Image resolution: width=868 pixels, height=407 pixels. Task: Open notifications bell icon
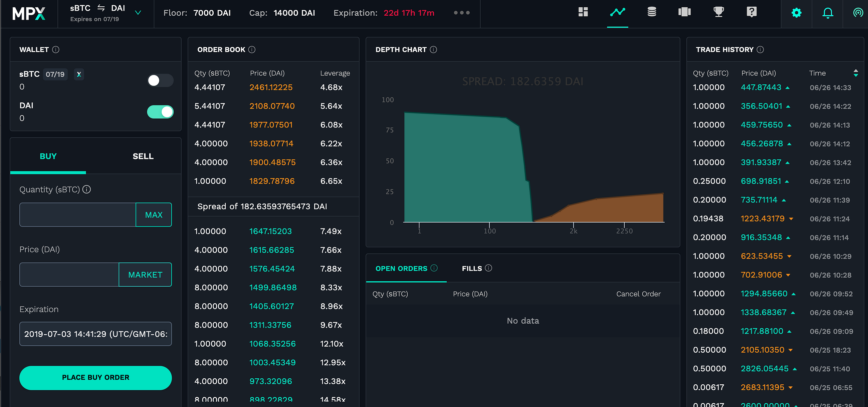pyautogui.click(x=828, y=13)
